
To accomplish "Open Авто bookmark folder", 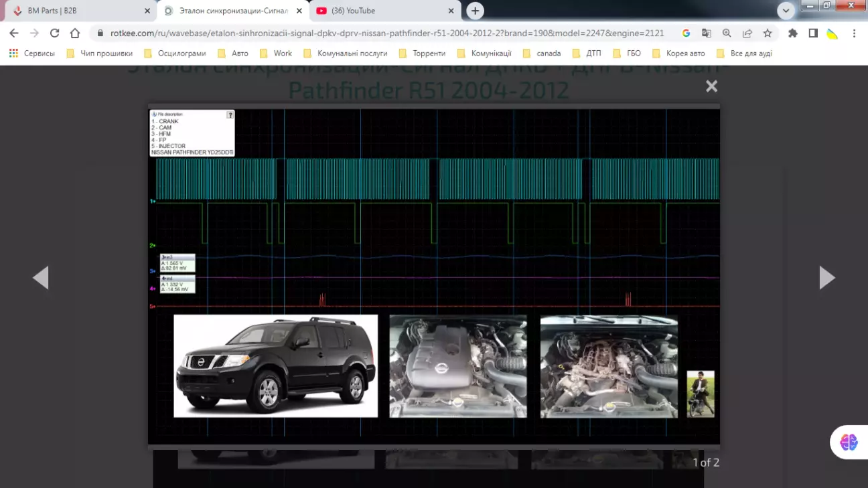I will click(233, 54).
